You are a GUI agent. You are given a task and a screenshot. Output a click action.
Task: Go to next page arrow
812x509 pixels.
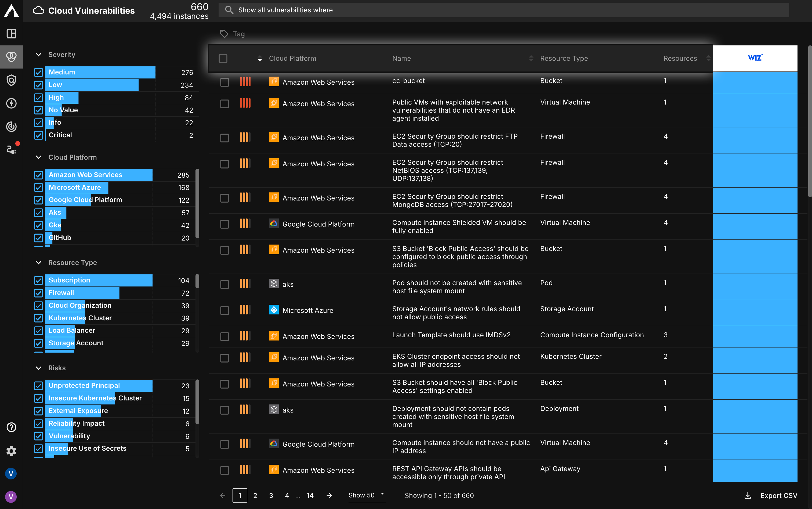point(329,495)
